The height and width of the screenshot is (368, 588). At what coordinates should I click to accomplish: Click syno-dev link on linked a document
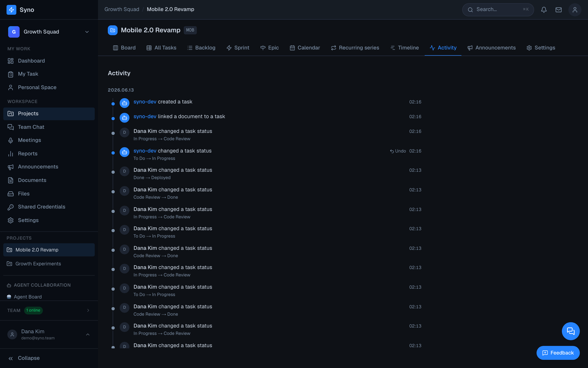tap(145, 117)
